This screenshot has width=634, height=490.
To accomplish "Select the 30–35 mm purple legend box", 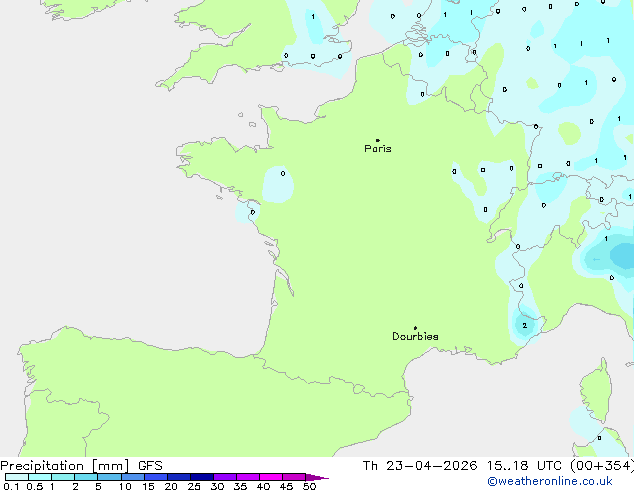I will coord(225,477).
